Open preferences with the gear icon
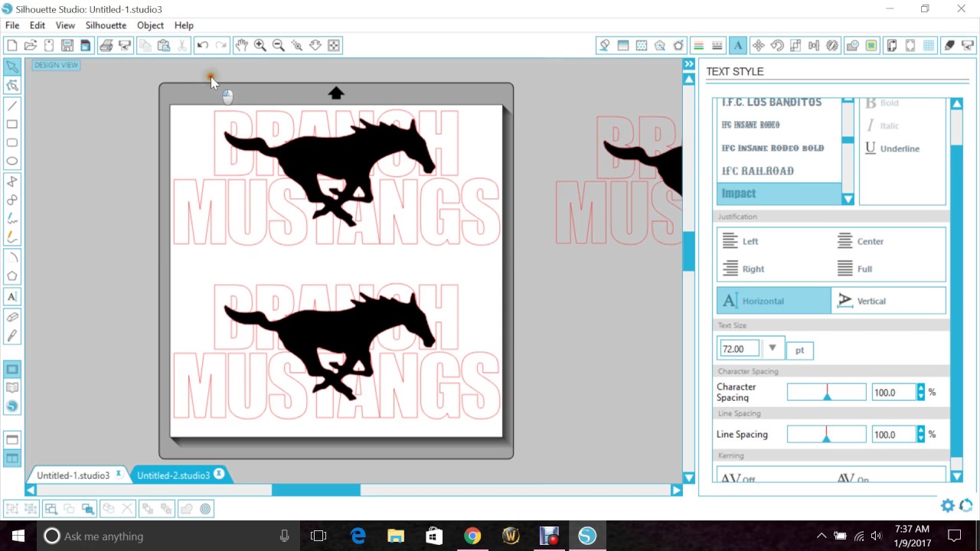 [948, 505]
